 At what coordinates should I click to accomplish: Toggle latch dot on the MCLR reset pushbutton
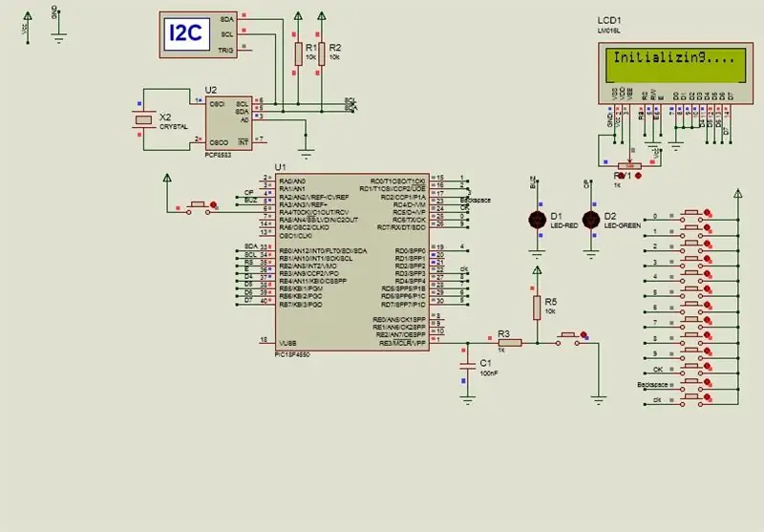pos(584,334)
